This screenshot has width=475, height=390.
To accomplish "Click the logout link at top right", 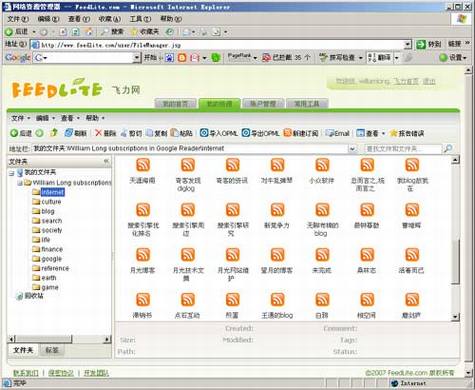I will 429,81.
